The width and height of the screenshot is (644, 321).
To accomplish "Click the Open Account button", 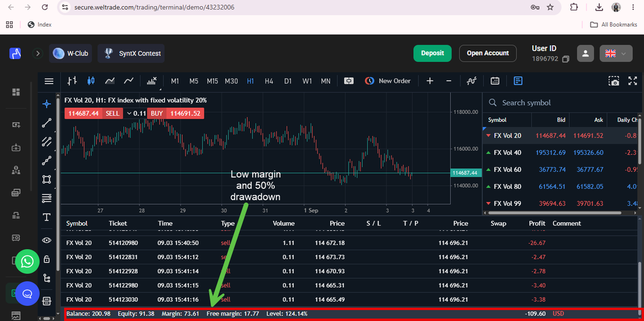I will tap(487, 53).
